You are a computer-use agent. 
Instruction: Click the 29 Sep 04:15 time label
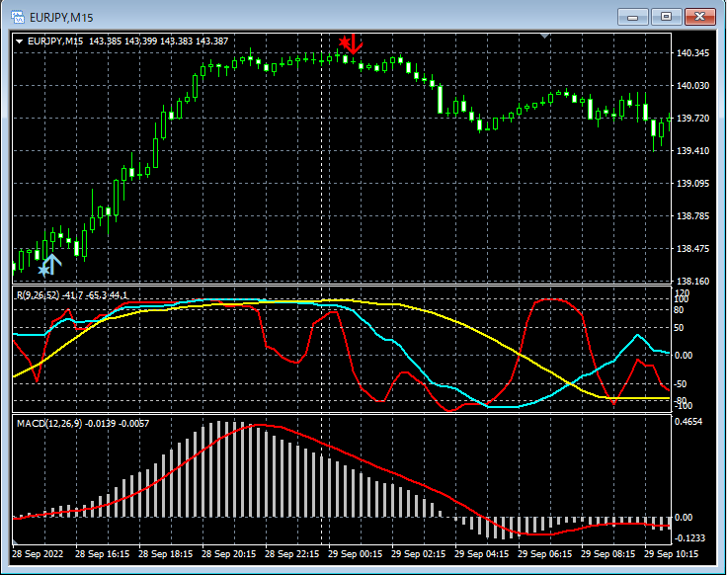pyautogui.click(x=481, y=554)
